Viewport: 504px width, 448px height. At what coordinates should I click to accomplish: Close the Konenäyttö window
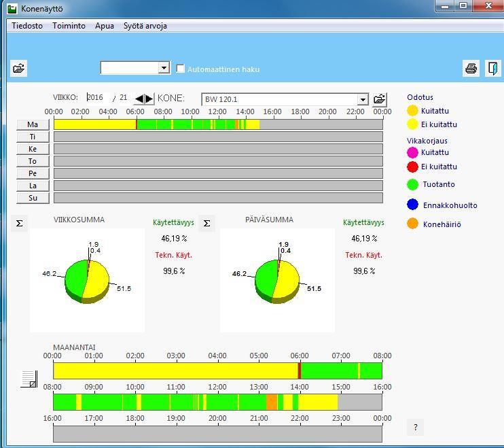[488, 6]
